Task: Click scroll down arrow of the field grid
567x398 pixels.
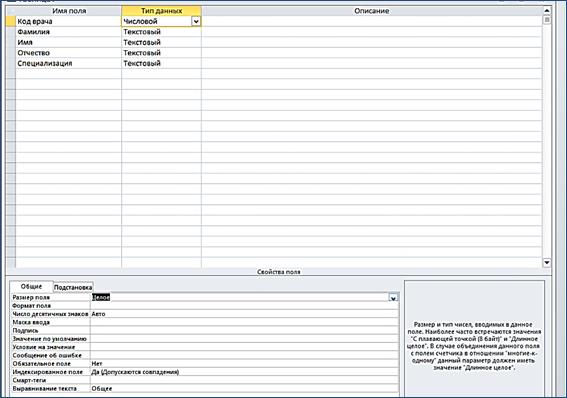Action: [547, 263]
